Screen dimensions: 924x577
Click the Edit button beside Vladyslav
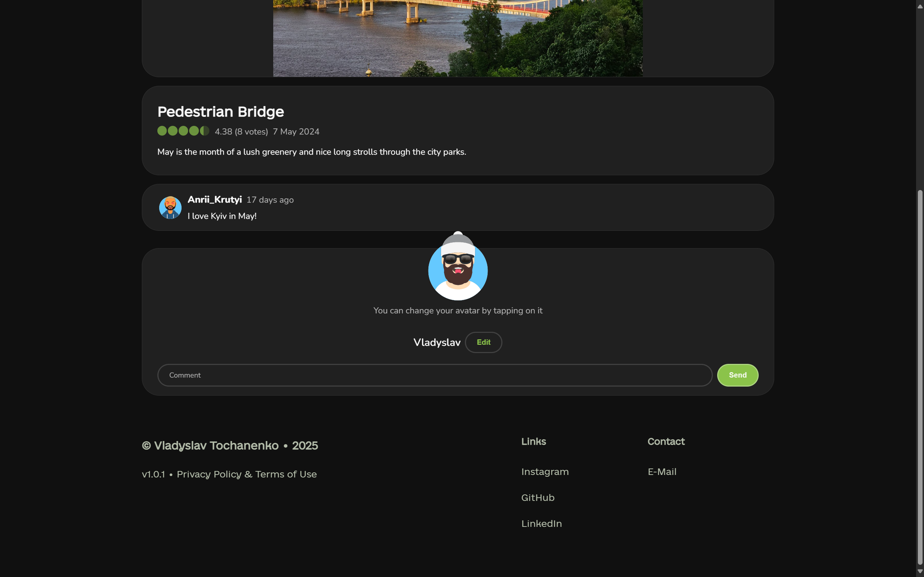483,342
